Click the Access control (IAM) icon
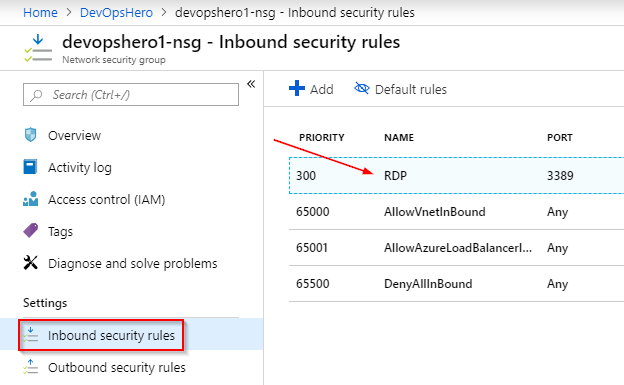Screen dimensions: 624x385 31,199
